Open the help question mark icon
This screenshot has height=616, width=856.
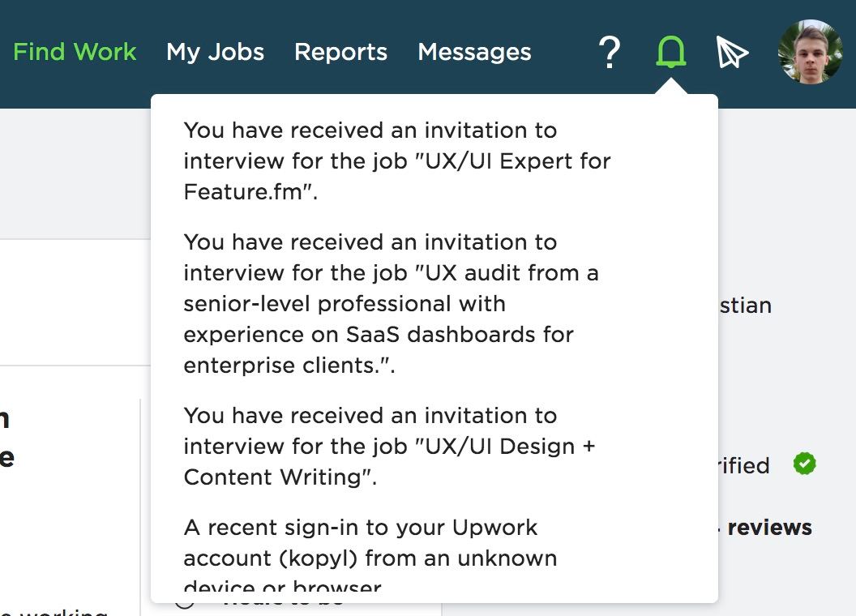(x=609, y=53)
